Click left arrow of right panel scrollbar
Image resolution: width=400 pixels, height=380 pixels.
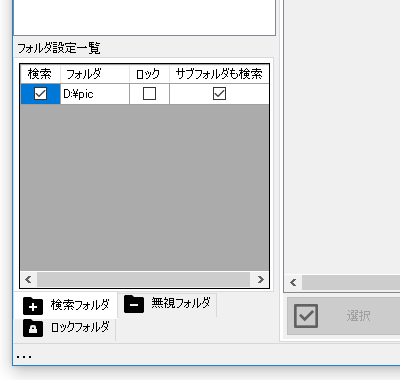[293, 283]
